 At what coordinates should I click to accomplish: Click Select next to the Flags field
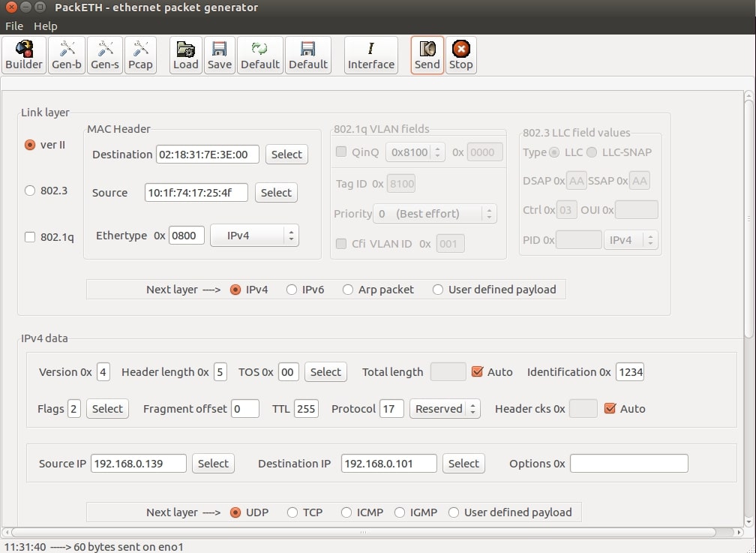point(107,409)
